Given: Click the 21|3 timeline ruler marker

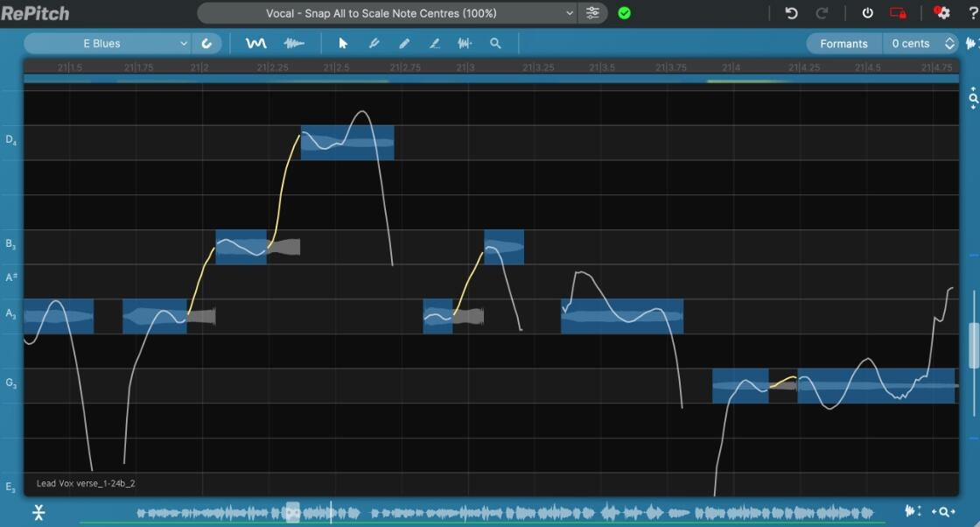Looking at the screenshot, I should coord(465,67).
